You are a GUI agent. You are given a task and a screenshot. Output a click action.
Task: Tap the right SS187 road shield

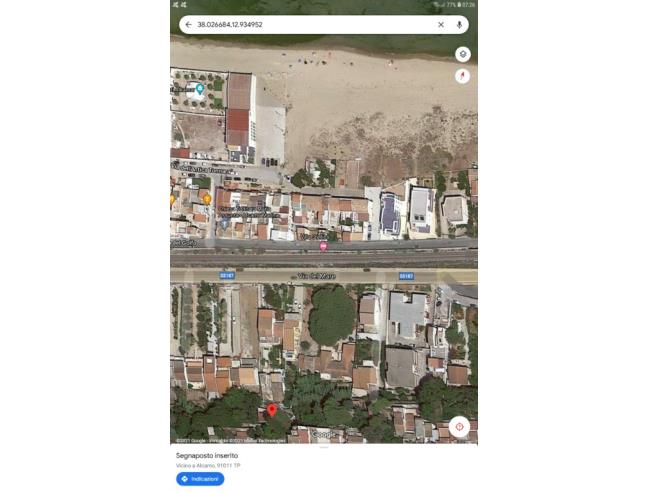point(406,276)
